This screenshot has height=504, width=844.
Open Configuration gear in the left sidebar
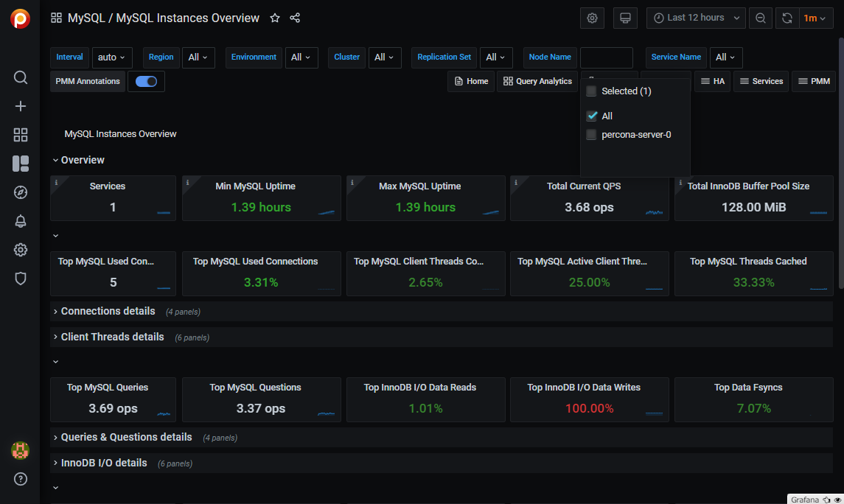tap(21, 250)
